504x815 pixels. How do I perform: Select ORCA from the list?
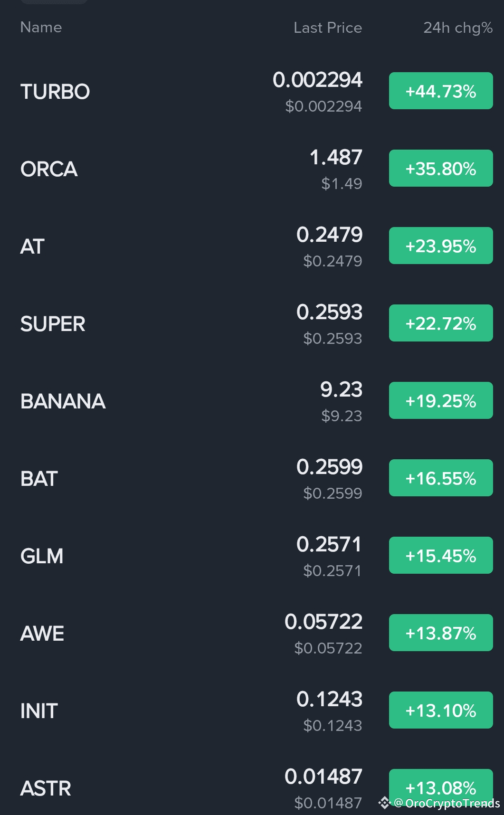click(49, 169)
